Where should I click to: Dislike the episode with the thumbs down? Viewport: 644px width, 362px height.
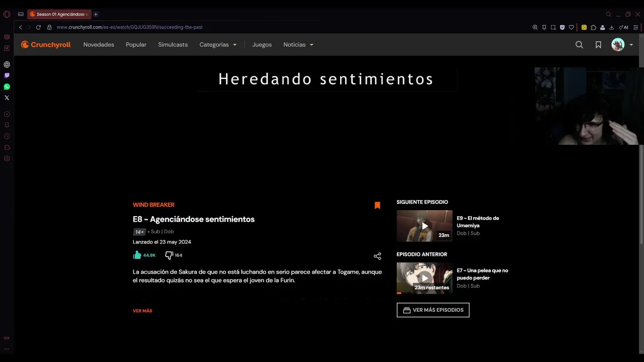[x=169, y=255]
